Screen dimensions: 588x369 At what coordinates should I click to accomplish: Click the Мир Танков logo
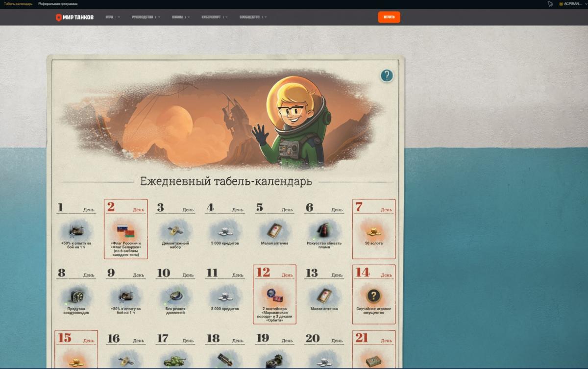[x=74, y=17]
